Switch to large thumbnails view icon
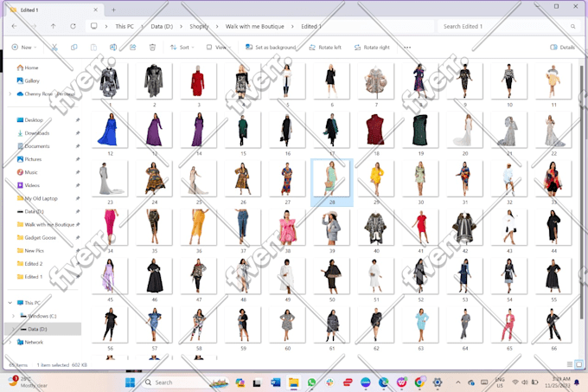This screenshot has height=392, width=588. 579,364
